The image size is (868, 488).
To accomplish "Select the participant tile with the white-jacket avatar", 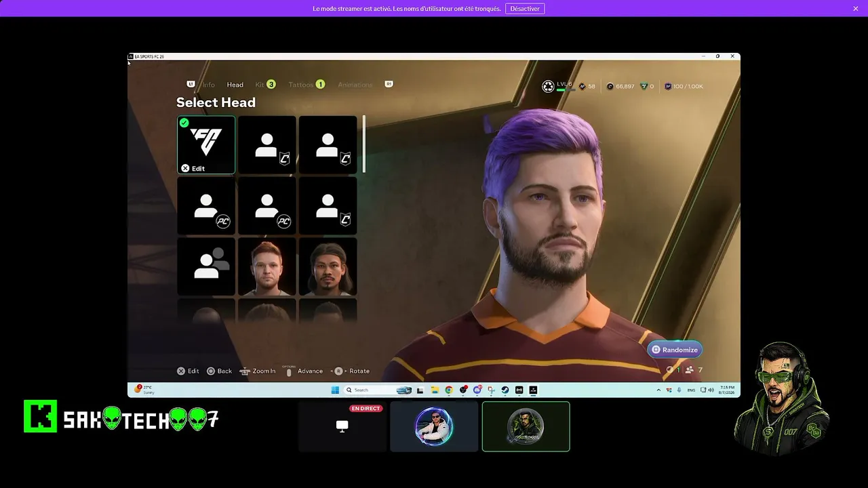I will tap(434, 426).
